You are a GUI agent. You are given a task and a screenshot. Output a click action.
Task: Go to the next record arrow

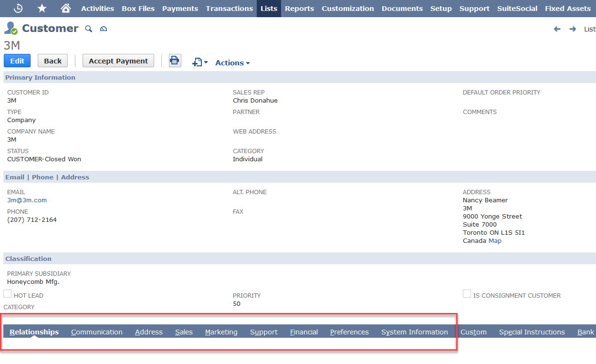pos(573,29)
